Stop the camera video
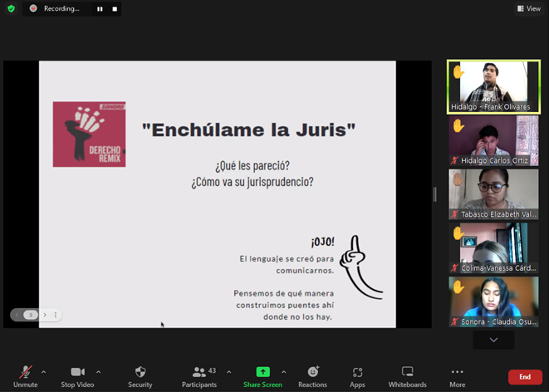Screen dimensions: 549x392 coord(77,376)
